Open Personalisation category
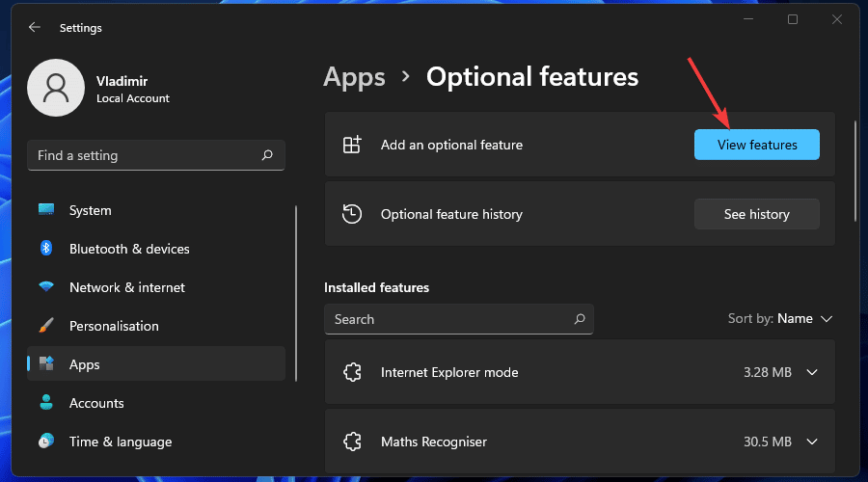 (x=156, y=326)
